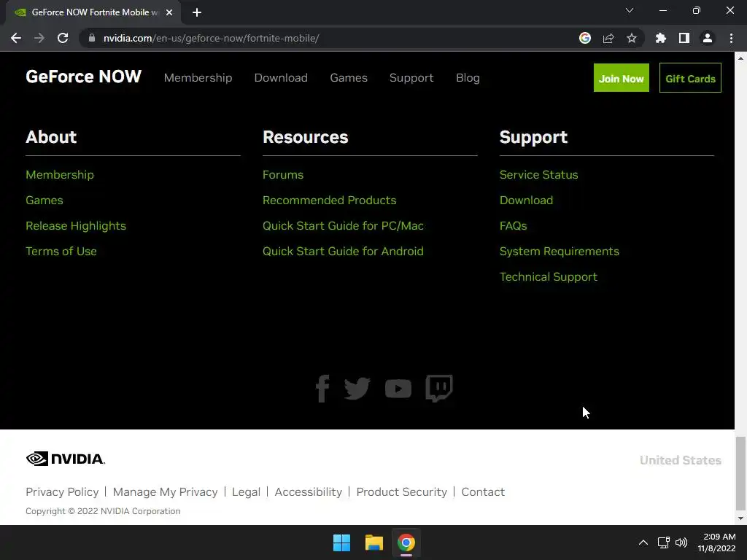Image resolution: width=747 pixels, height=560 pixels.
Task: Click the NVIDIA logo in footer
Action: pyautogui.click(x=65, y=459)
